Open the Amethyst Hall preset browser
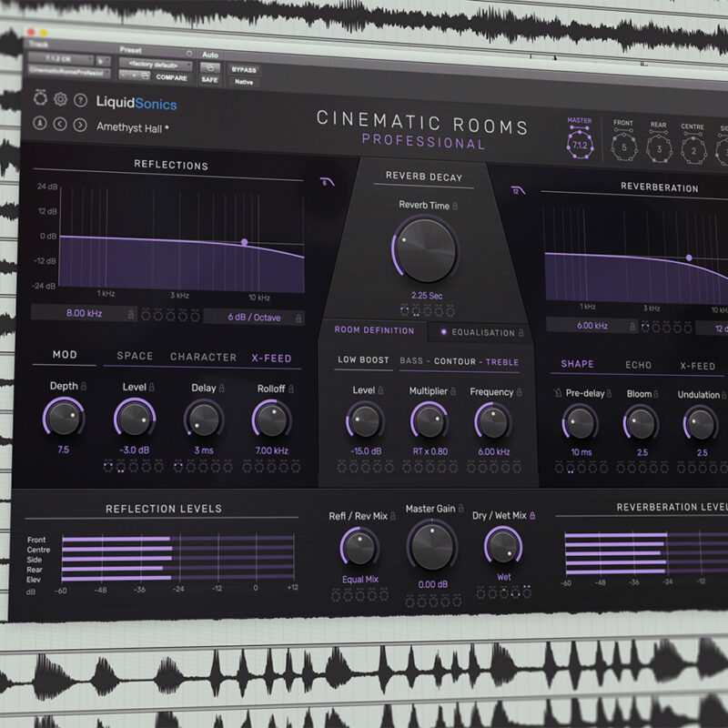 132,127
